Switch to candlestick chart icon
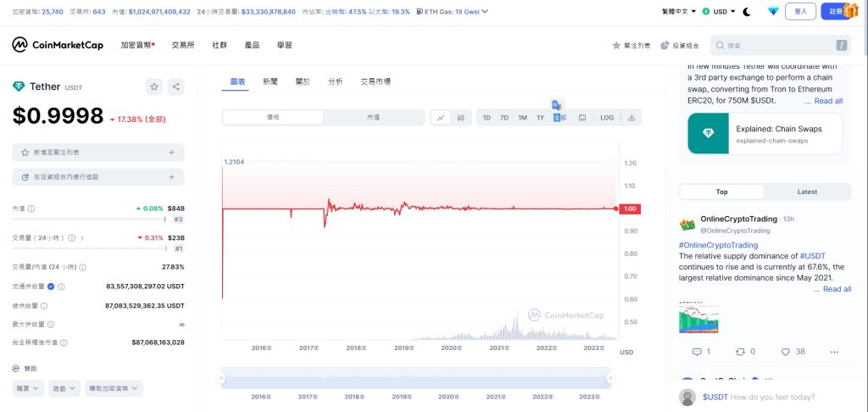 click(x=460, y=117)
